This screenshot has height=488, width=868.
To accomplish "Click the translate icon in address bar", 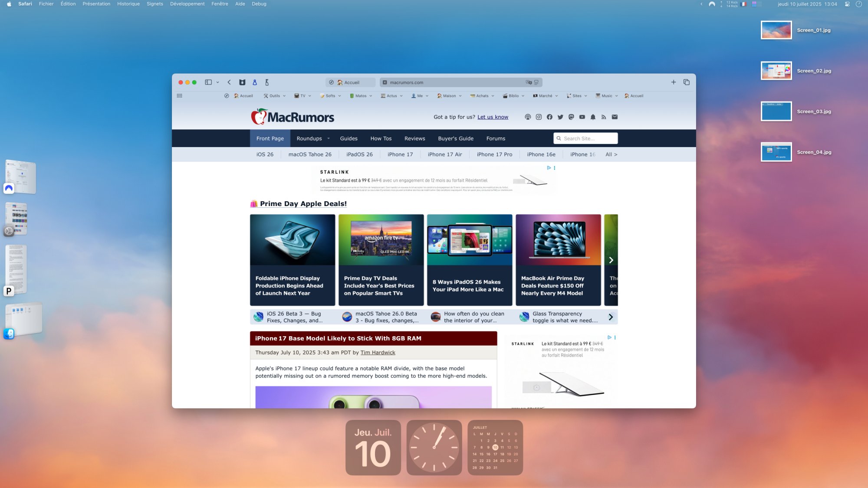I will (x=529, y=82).
